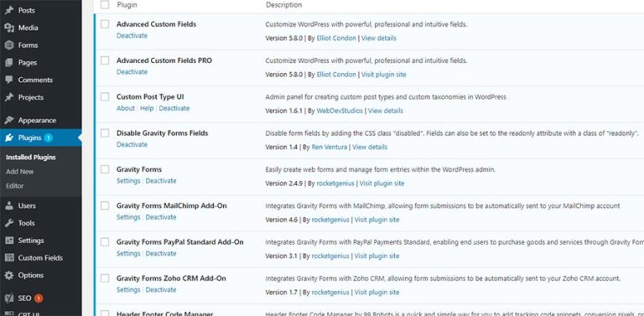The width and height of the screenshot is (644, 316).
Task: Check the Gravity Forms MailChimp Add-On checkbox
Action: tap(105, 205)
